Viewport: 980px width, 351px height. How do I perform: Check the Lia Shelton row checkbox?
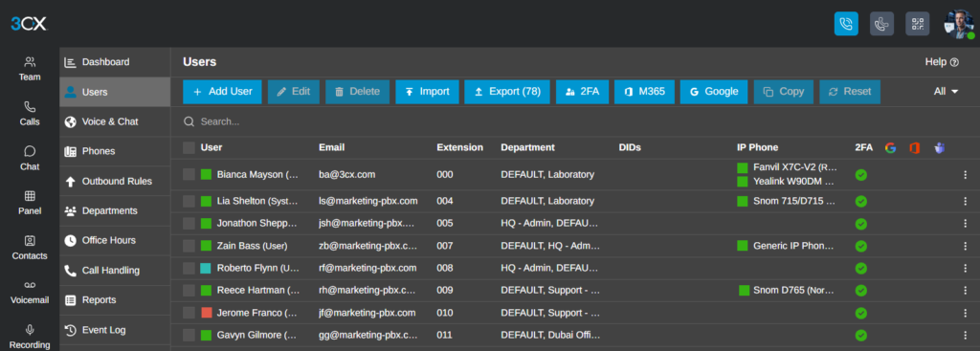pyautogui.click(x=189, y=201)
